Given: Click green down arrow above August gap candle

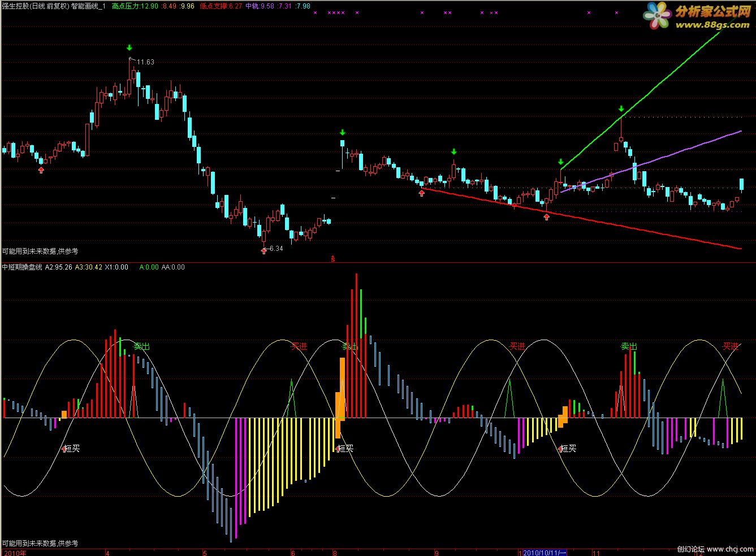Looking at the screenshot, I should (x=342, y=133).
